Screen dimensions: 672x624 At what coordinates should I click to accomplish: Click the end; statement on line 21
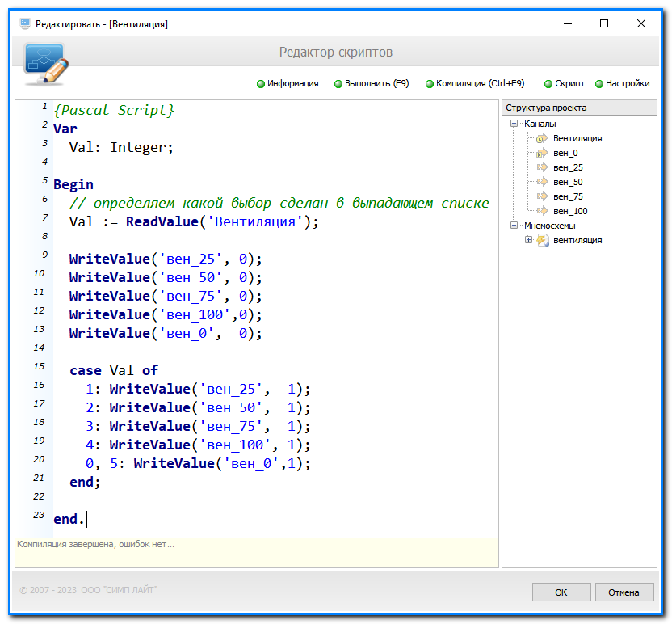[x=85, y=483]
